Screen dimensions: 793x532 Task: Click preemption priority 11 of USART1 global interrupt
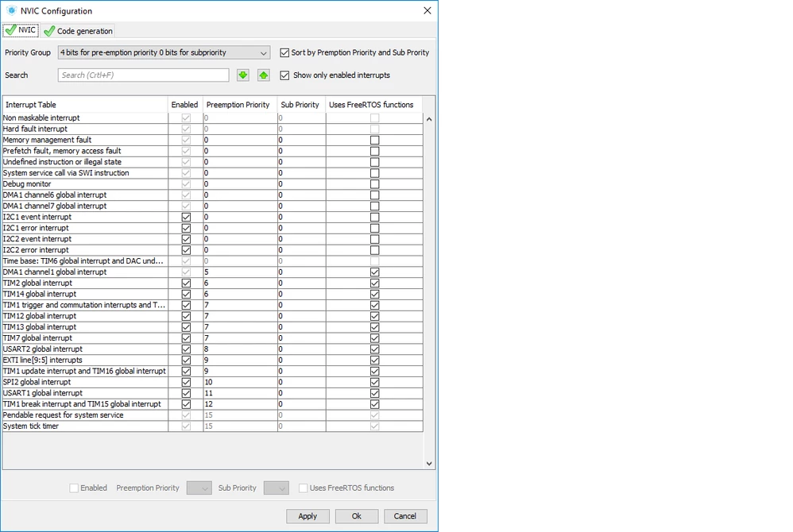(x=240, y=393)
